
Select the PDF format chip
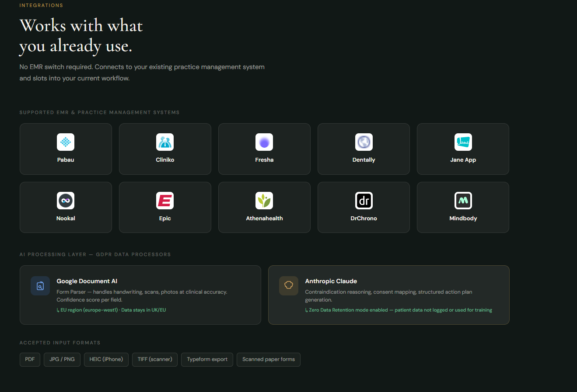pos(30,359)
